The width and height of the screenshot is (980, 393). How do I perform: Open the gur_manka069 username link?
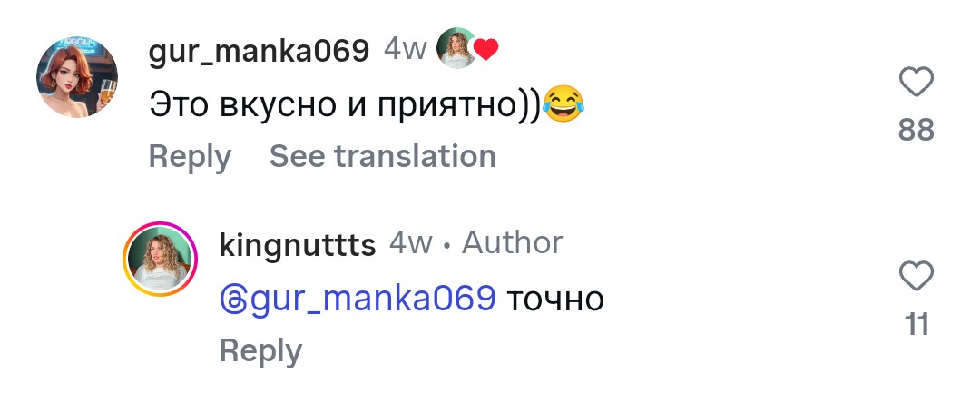(259, 51)
